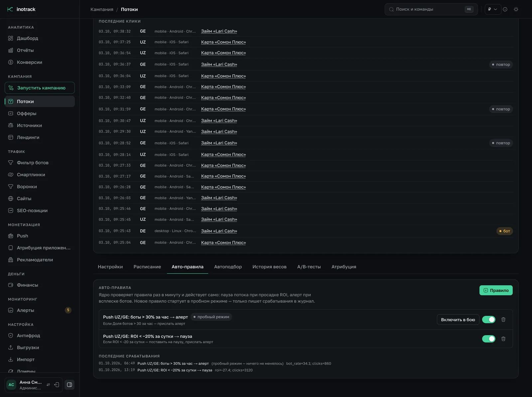Screen dimensions: 532x397
Task: Open the A/B-тесты tab
Action: [x=309, y=267]
